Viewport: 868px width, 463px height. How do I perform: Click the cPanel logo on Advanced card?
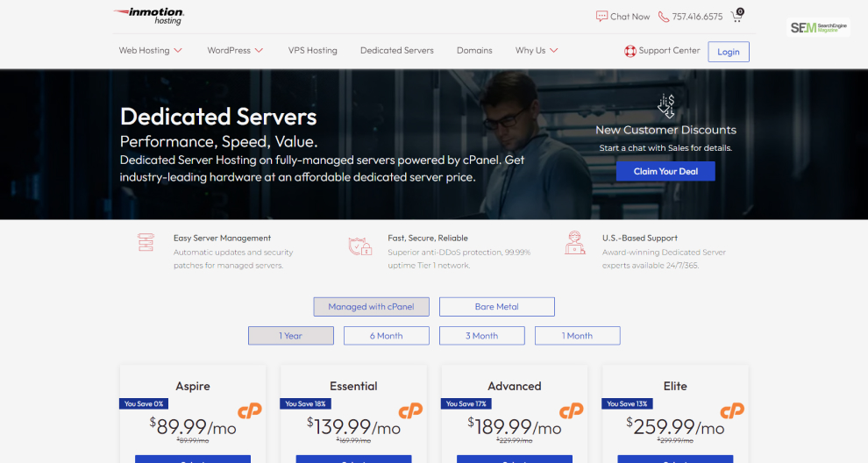coord(572,411)
